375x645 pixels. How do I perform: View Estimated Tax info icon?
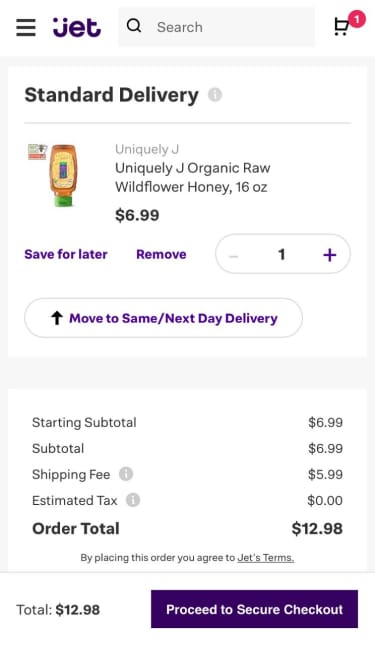pyautogui.click(x=133, y=500)
